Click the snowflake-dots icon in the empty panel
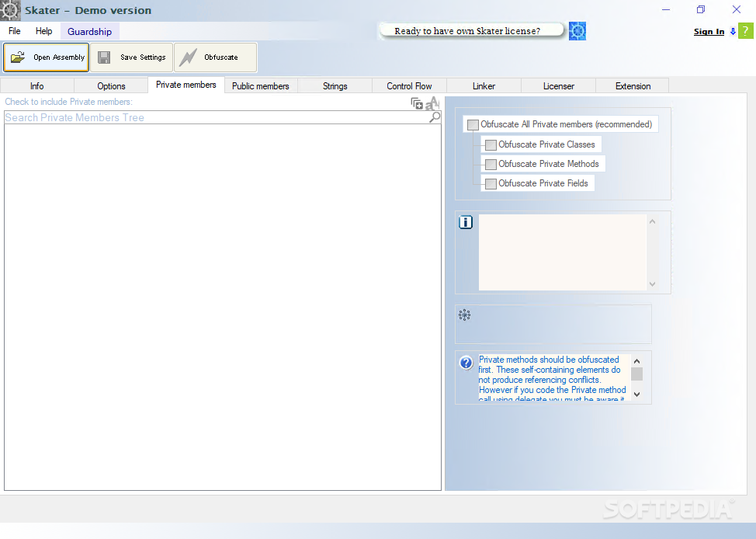Image resolution: width=756 pixels, height=539 pixels. (x=464, y=315)
